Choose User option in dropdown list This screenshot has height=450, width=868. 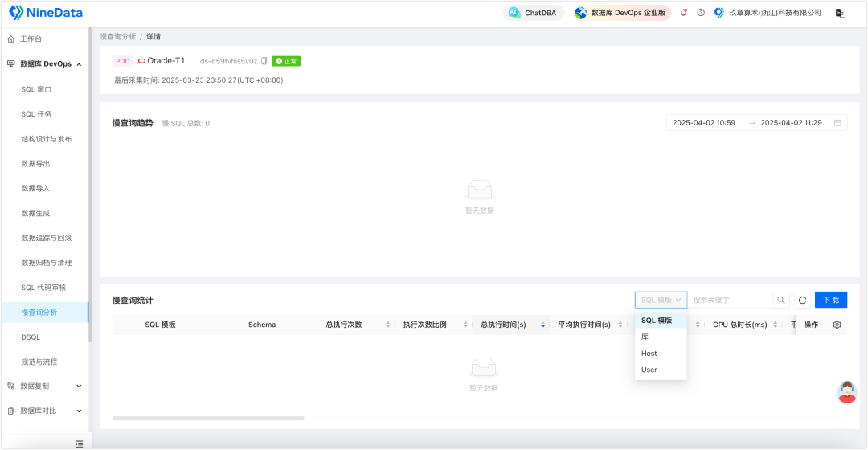pyautogui.click(x=661, y=370)
